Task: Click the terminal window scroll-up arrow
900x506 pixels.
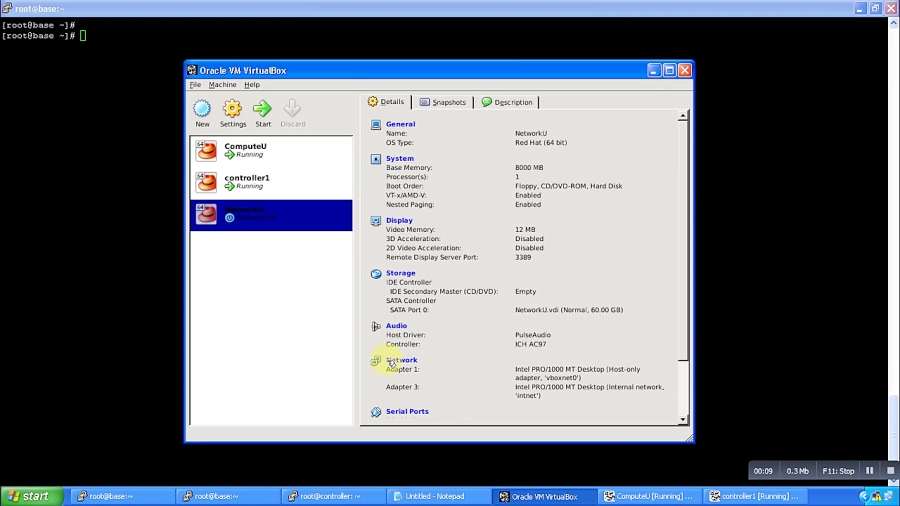Action: [x=894, y=23]
